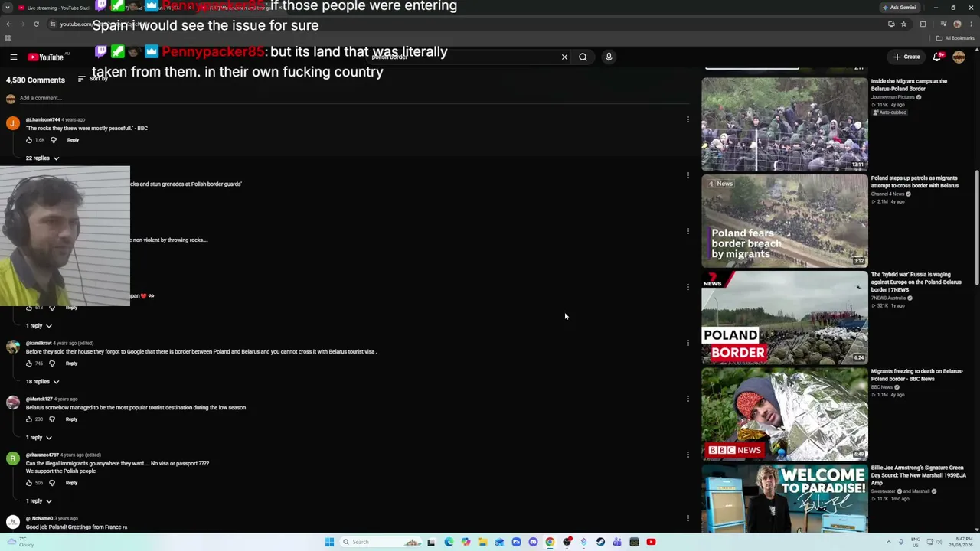Open the Billie Joe Armstrong signature video title
Screen dimensions: 980x551
pos(917,475)
